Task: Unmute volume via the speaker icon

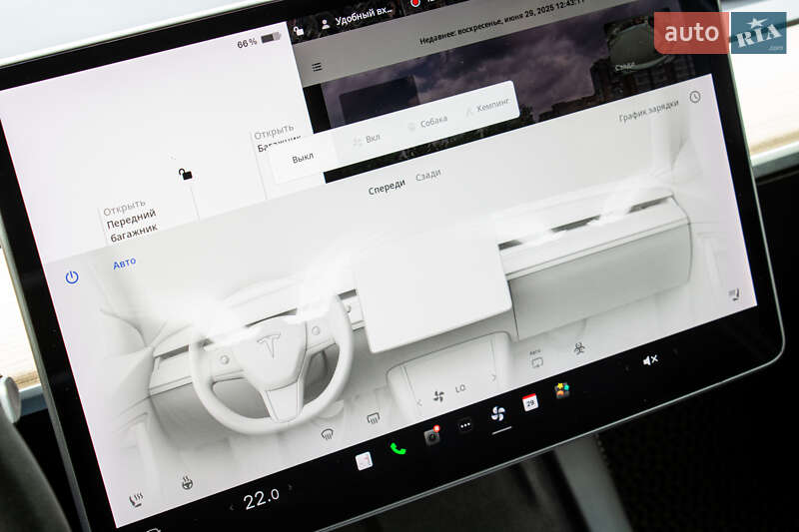Action: (x=649, y=360)
